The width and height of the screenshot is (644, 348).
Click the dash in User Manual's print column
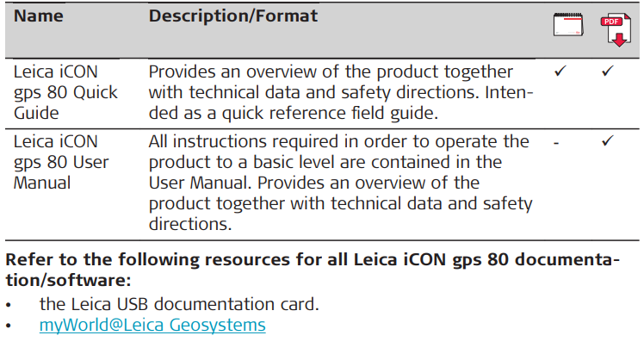tap(557, 140)
